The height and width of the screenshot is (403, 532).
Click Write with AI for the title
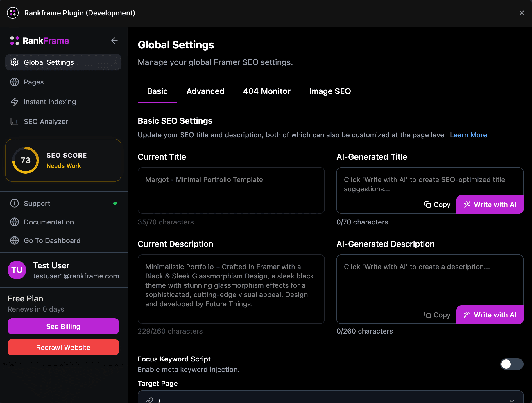[x=490, y=204]
